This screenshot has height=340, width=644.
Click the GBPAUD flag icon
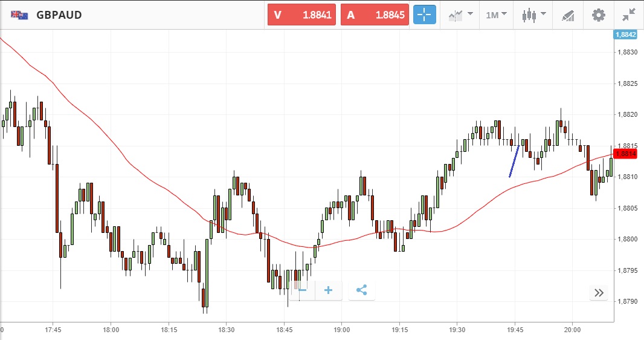[x=20, y=15]
